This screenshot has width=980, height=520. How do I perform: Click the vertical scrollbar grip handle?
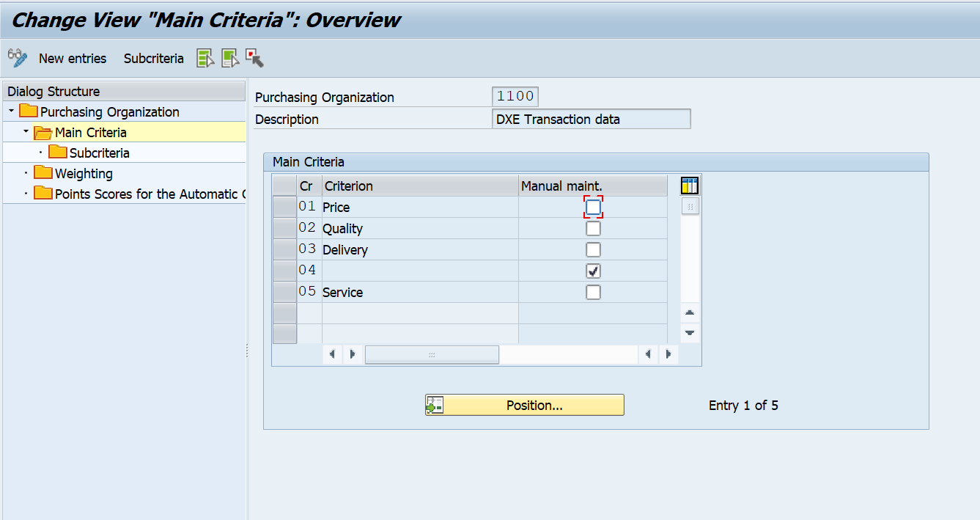(x=690, y=207)
